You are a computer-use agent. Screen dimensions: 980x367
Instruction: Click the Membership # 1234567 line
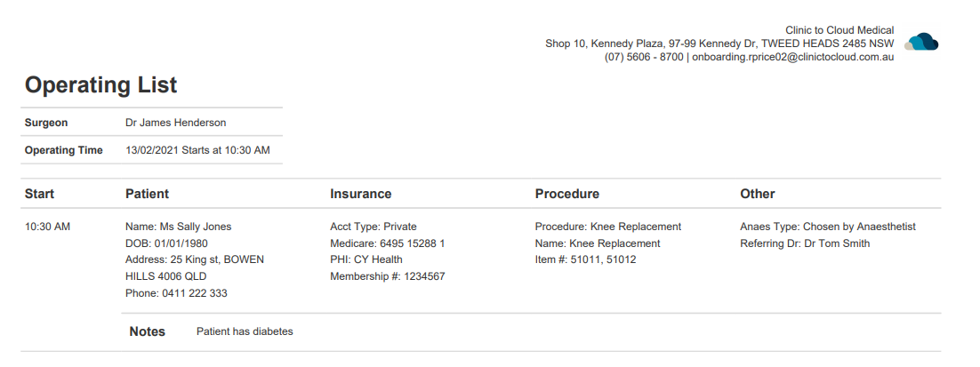click(388, 276)
